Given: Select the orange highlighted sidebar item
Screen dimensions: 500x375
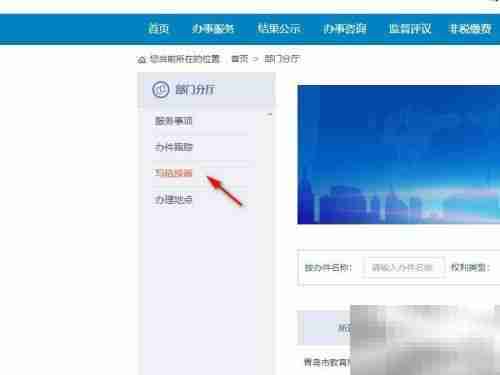Looking at the screenshot, I should click(x=173, y=173).
